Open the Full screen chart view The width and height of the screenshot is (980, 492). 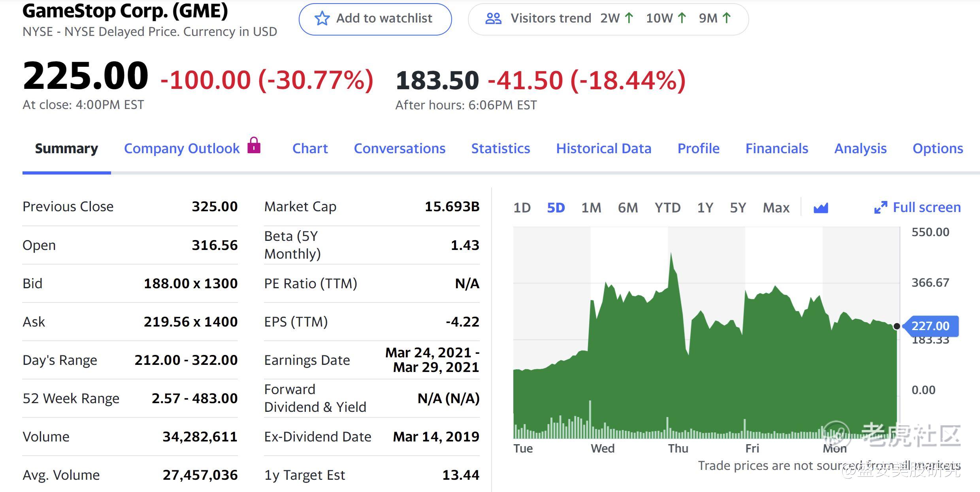[917, 207]
